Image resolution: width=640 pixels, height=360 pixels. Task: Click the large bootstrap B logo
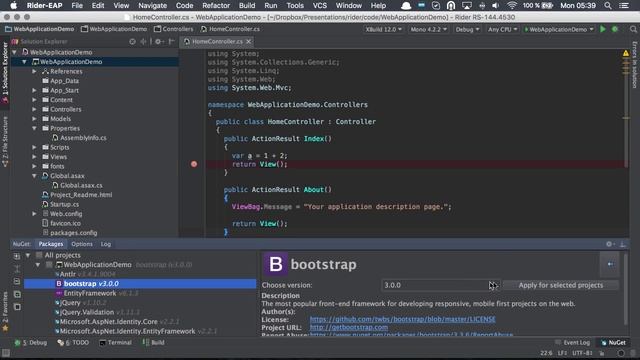[x=276, y=264]
